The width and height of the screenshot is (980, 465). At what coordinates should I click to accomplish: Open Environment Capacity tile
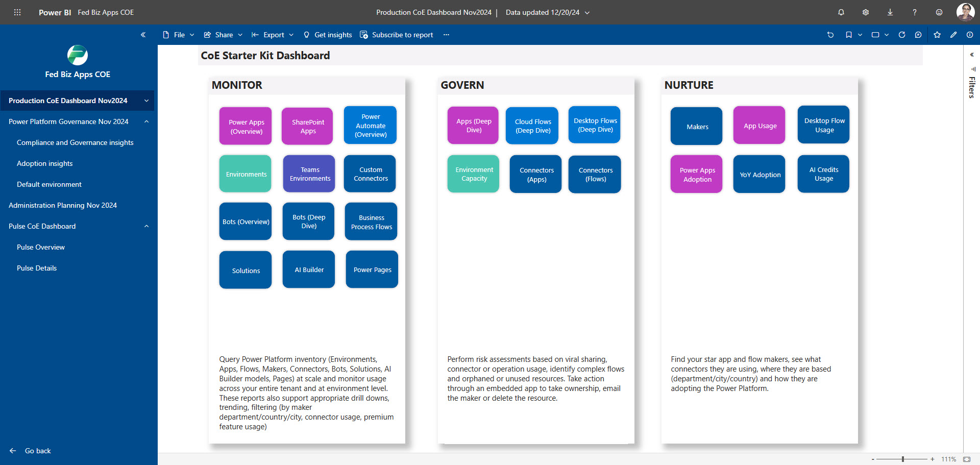(x=474, y=174)
